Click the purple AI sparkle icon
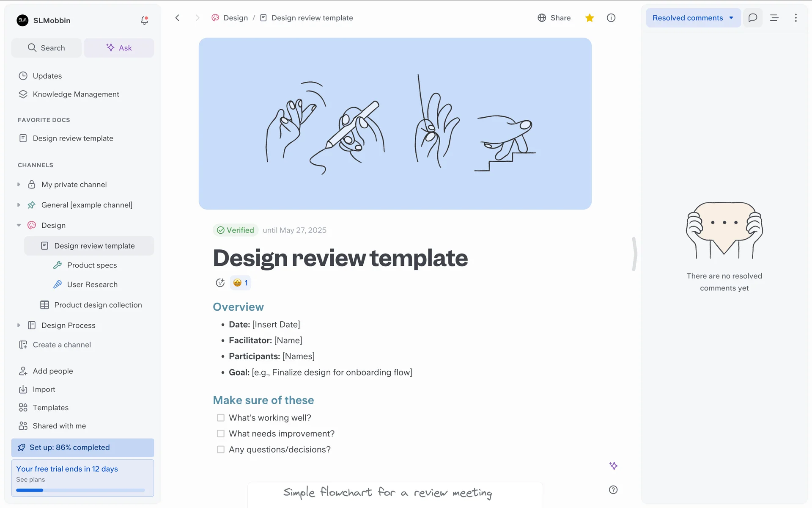This screenshot has width=812, height=508. coord(613,466)
